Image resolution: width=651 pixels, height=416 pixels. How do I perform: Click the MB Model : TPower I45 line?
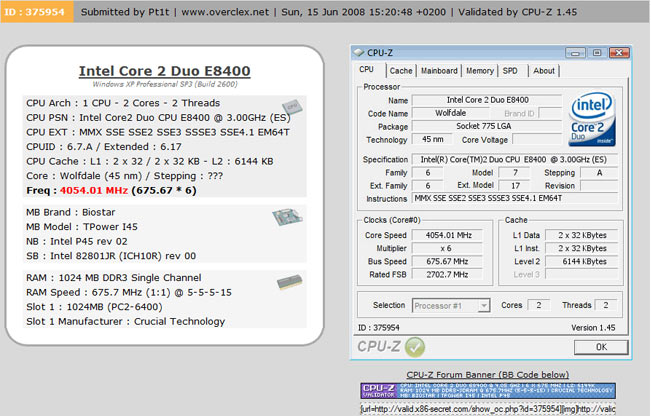pos(82,227)
